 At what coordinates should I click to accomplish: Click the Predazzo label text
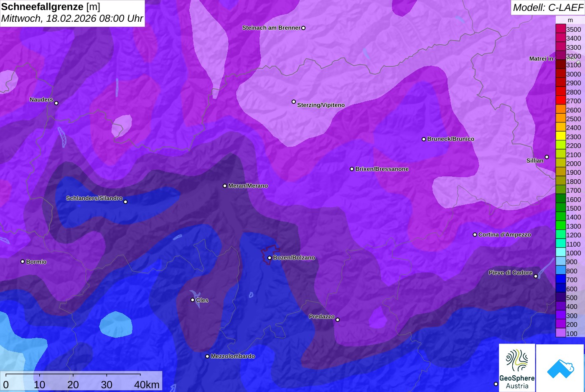tap(322, 317)
